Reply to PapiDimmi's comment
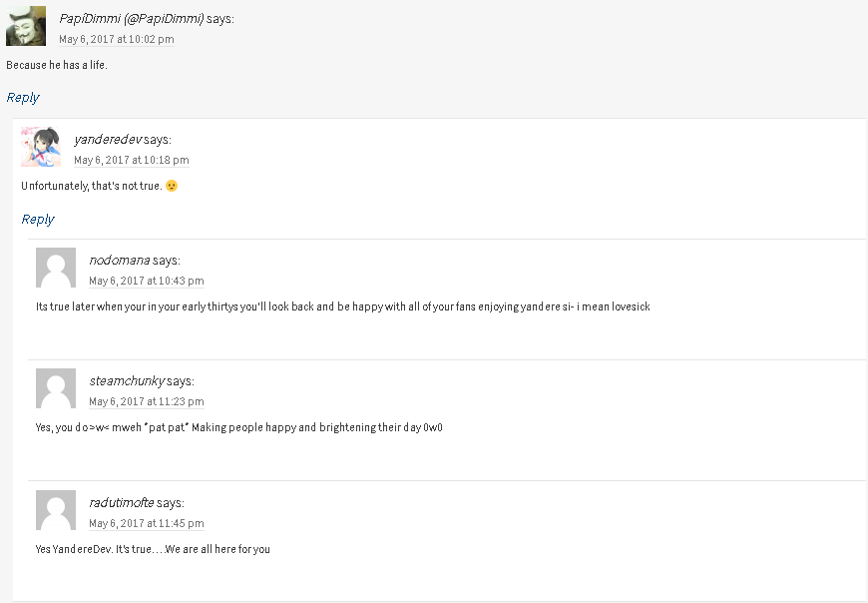The width and height of the screenshot is (868, 603). [23, 97]
